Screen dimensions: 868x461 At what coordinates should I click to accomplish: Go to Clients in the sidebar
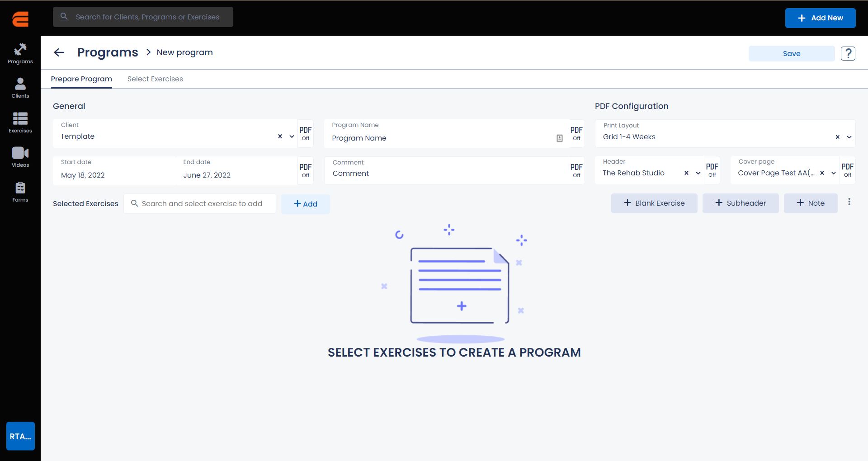[20, 88]
